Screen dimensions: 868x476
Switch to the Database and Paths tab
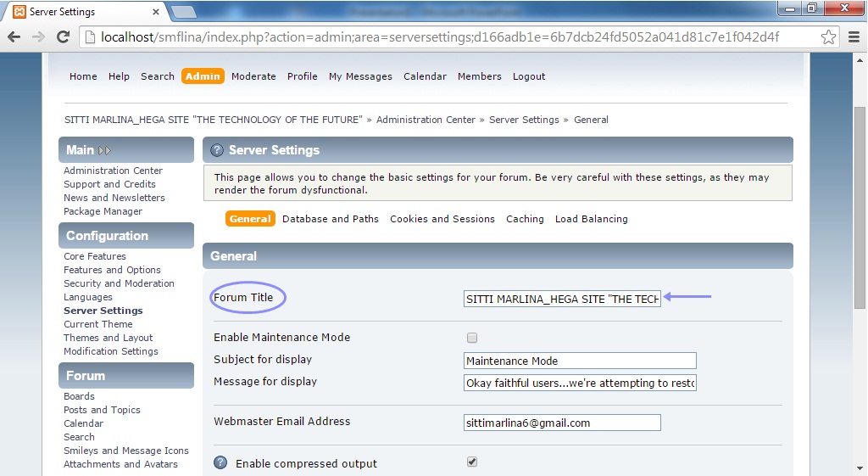tap(331, 219)
